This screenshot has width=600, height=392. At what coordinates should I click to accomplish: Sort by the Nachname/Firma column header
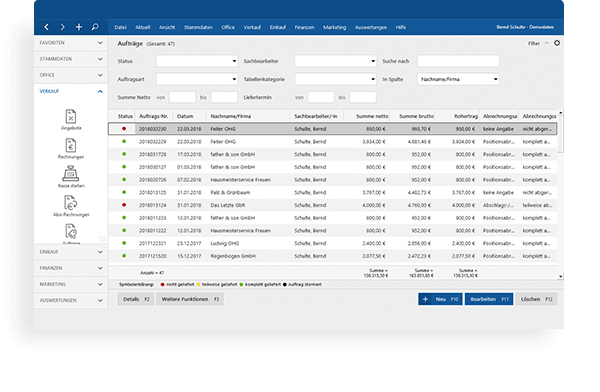coord(248,116)
